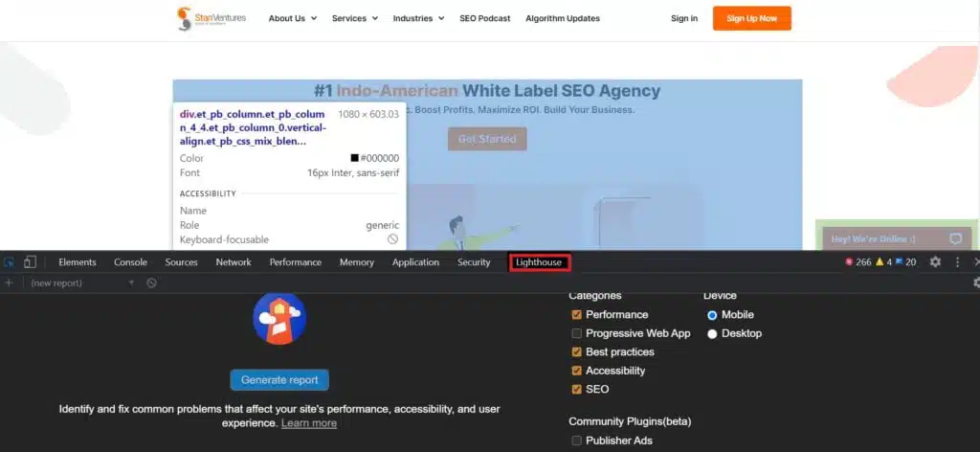Click the Lighthouse logo image

click(279, 318)
